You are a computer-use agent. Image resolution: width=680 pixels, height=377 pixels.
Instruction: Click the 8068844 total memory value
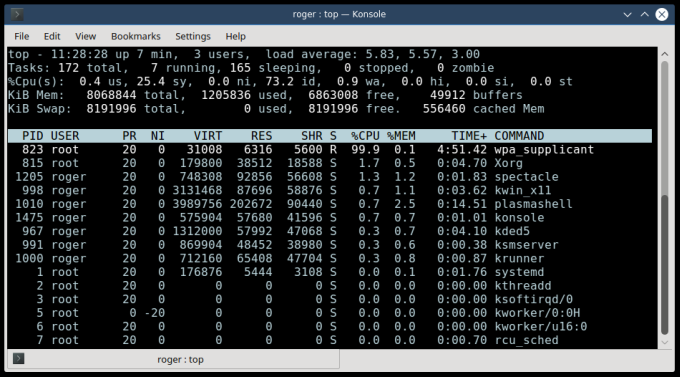click(111, 95)
